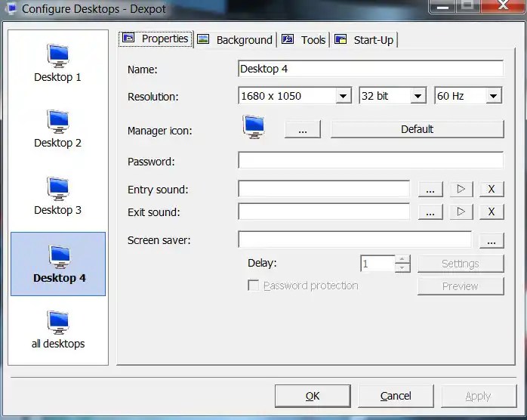Select the all desktops monitor icon

(58, 323)
